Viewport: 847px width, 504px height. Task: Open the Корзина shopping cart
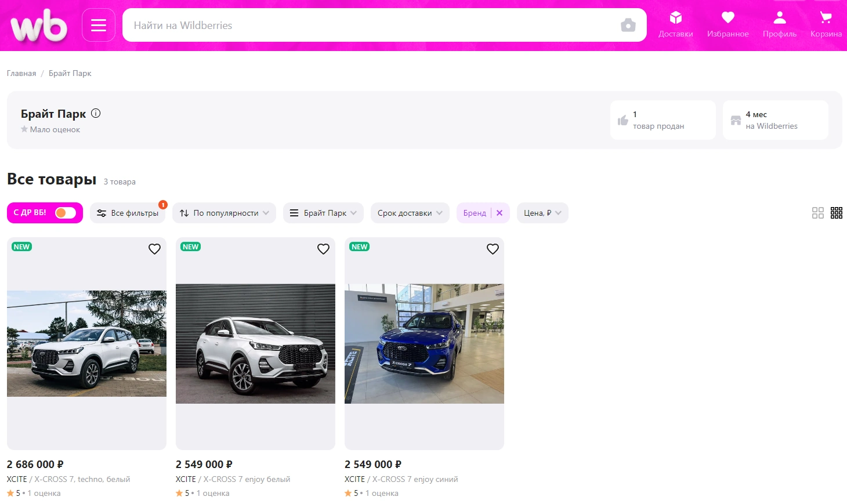826,25
